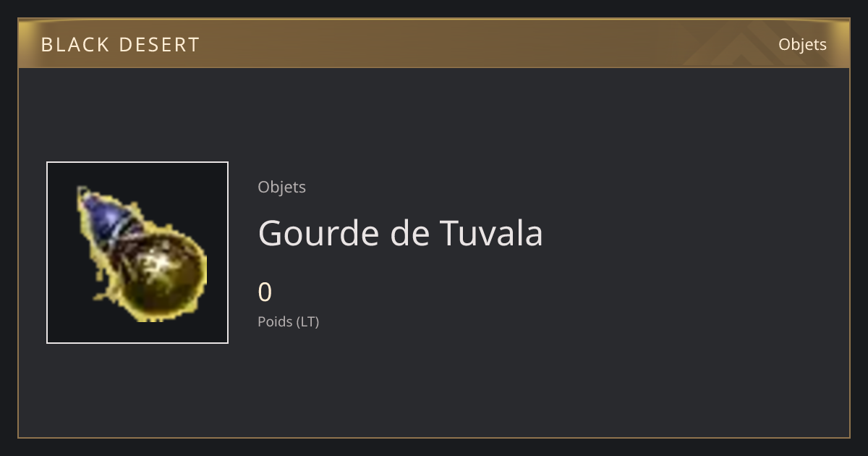Click the word Gourde in the item name
The height and width of the screenshot is (456, 868).
tap(318, 233)
